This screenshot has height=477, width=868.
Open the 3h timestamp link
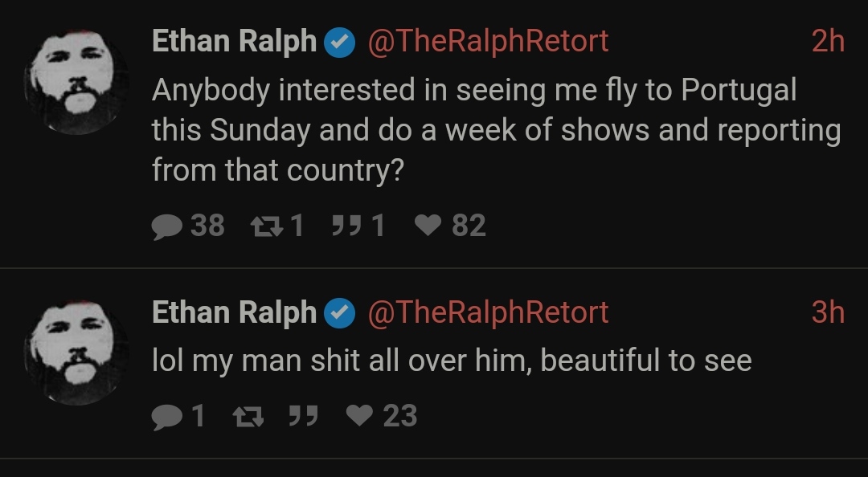pyautogui.click(x=827, y=313)
